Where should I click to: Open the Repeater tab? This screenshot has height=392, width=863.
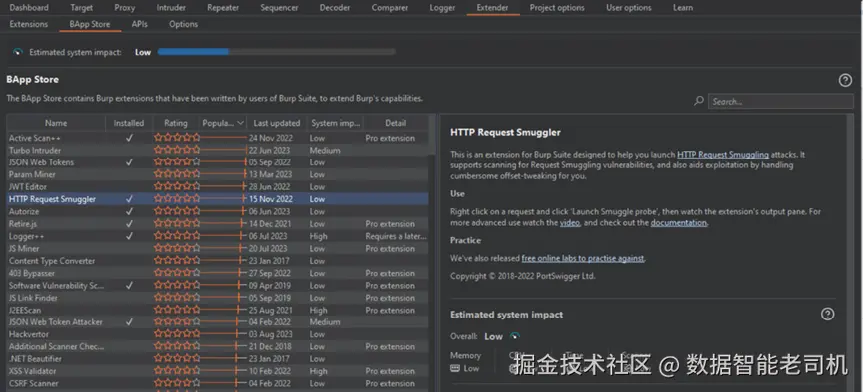pyautogui.click(x=223, y=8)
